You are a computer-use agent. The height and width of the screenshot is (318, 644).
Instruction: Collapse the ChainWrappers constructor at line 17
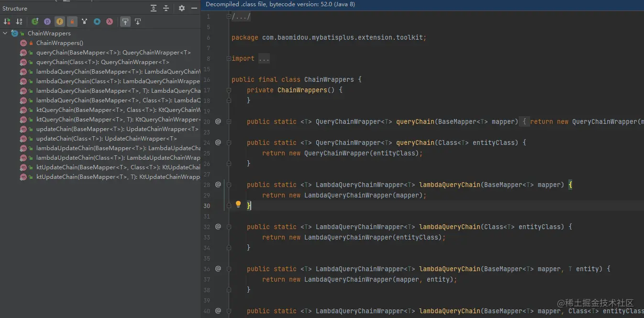[x=229, y=90]
